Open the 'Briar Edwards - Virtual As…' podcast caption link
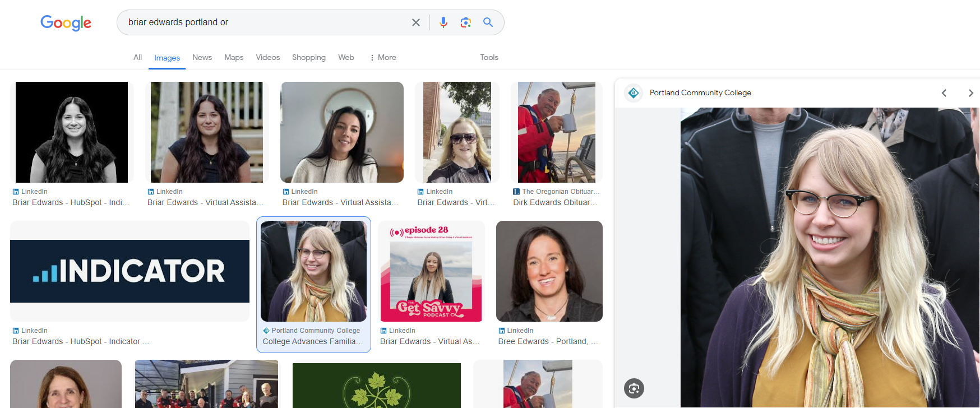Viewport: 980px width, 408px height. 430,341
